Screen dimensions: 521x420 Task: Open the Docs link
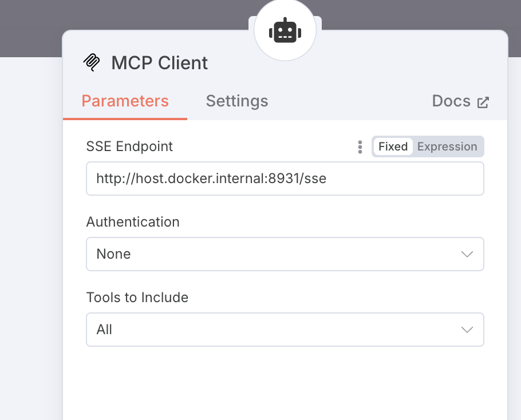[451, 101]
